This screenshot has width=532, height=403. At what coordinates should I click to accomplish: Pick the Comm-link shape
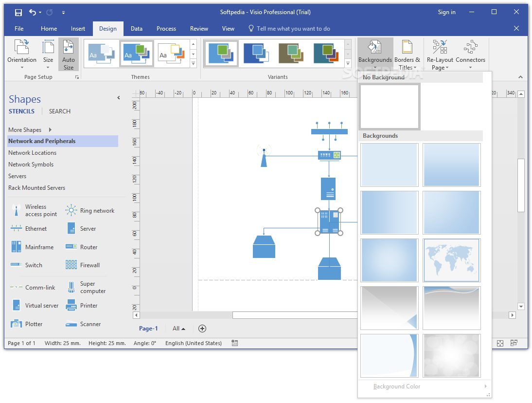pyautogui.click(x=33, y=288)
